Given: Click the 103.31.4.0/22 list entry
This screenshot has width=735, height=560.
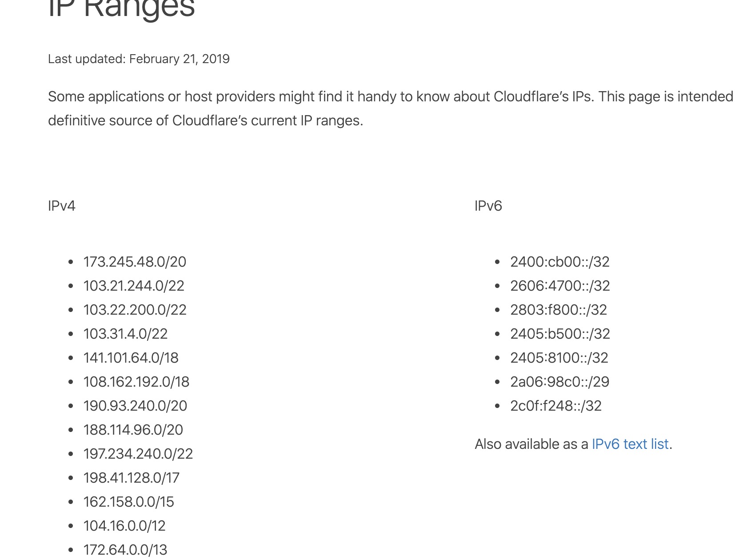Looking at the screenshot, I should click(x=125, y=334).
